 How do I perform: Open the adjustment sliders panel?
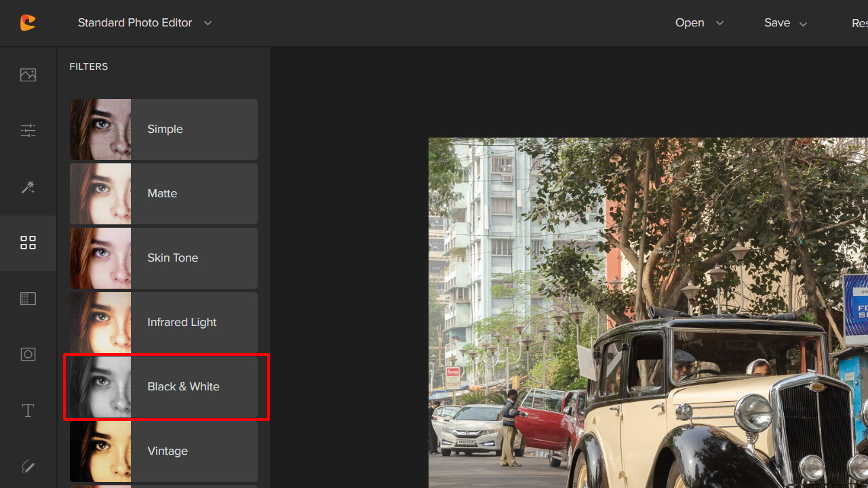pos(28,130)
